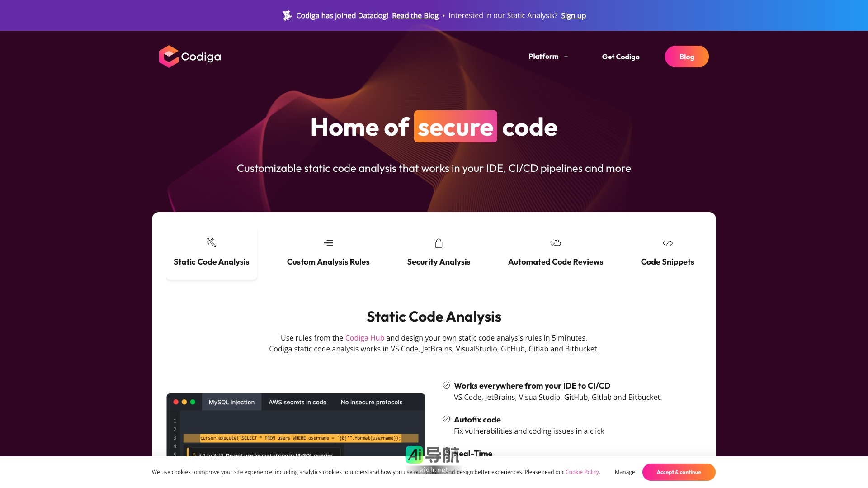Viewport: 868px width, 488px height.
Task: Click Accept & continue cookie button
Action: tap(679, 472)
